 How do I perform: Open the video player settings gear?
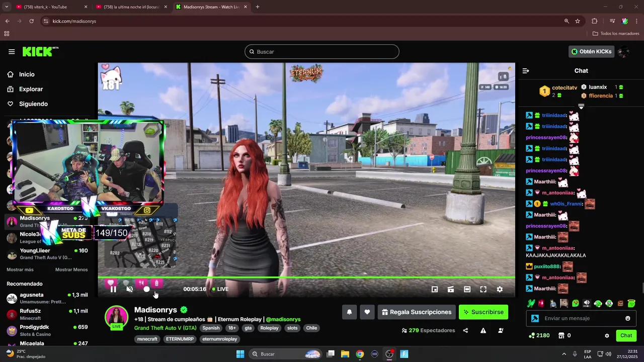pos(500,289)
